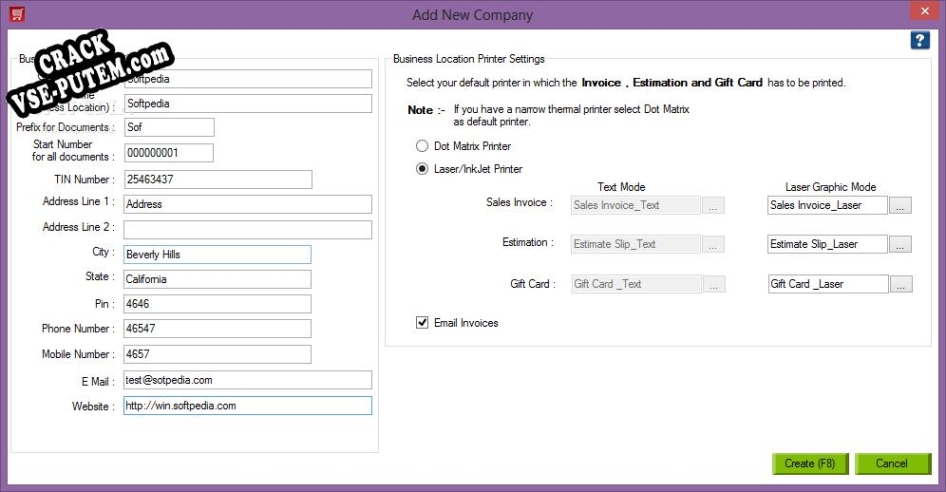The height and width of the screenshot is (492, 946).
Task: Browse for Estimation laser template
Action: point(900,244)
